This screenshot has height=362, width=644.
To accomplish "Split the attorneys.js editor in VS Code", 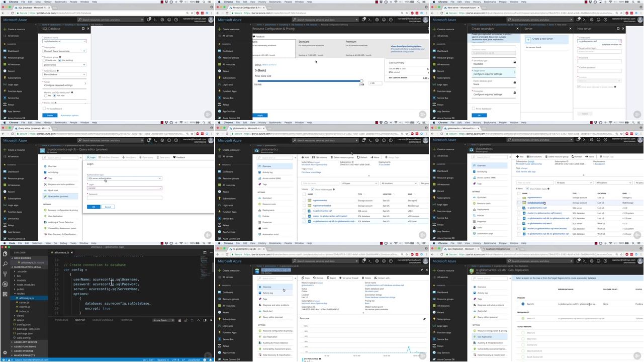I will 205,252.
